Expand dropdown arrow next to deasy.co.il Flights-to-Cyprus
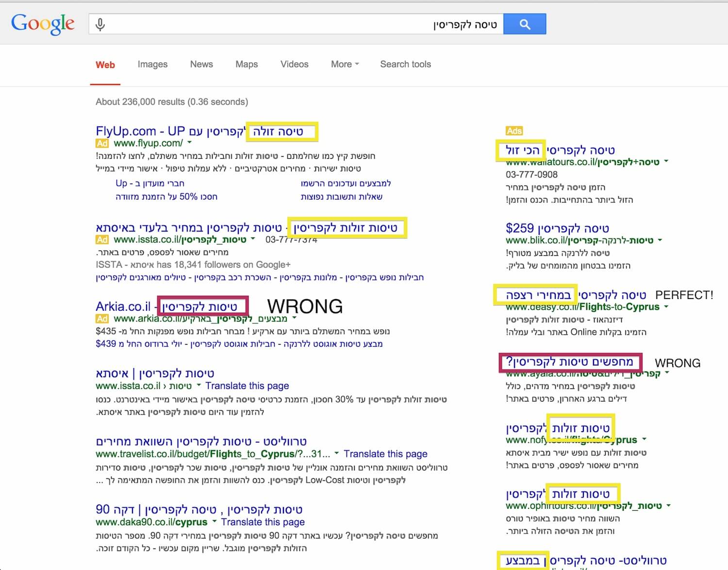This screenshot has height=570, width=728. 666,306
